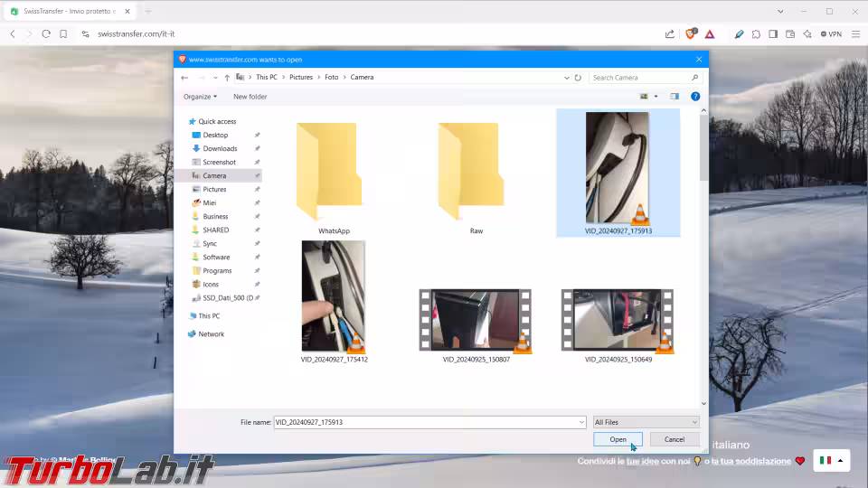This screenshot has height=488, width=868.
Task: Open the change view options arrow
Action: coord(656,97)
